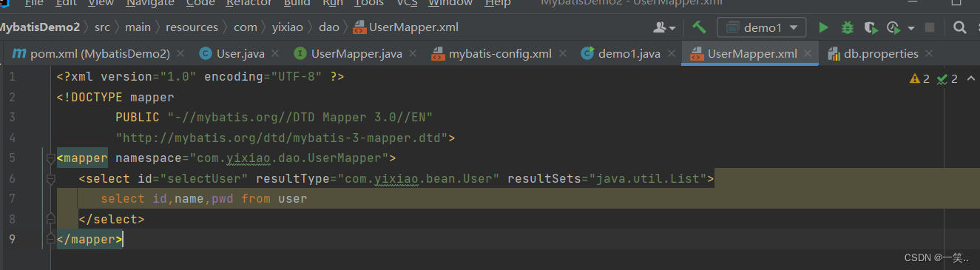Switch to the UserMapper.java tab

coord(356,53)
